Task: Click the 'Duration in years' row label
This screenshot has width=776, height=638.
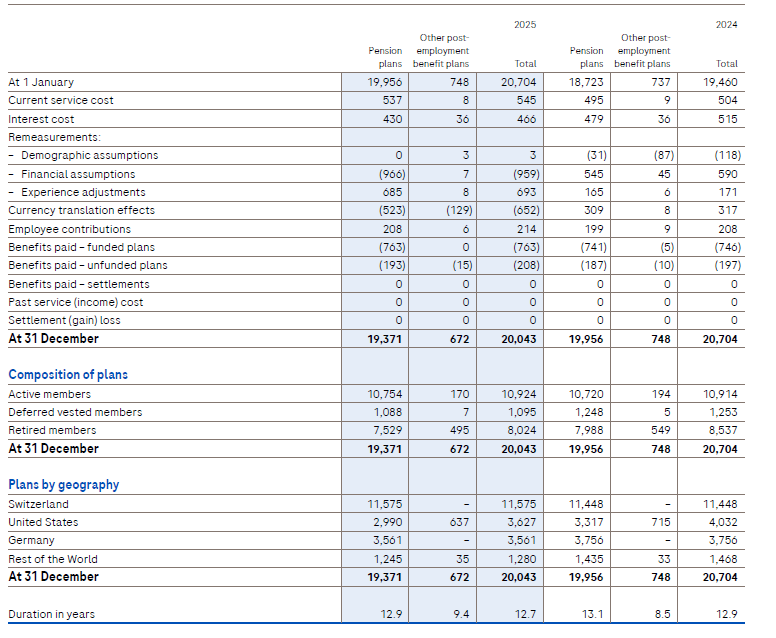Action: pyautogui.click(x=53, y=614)
